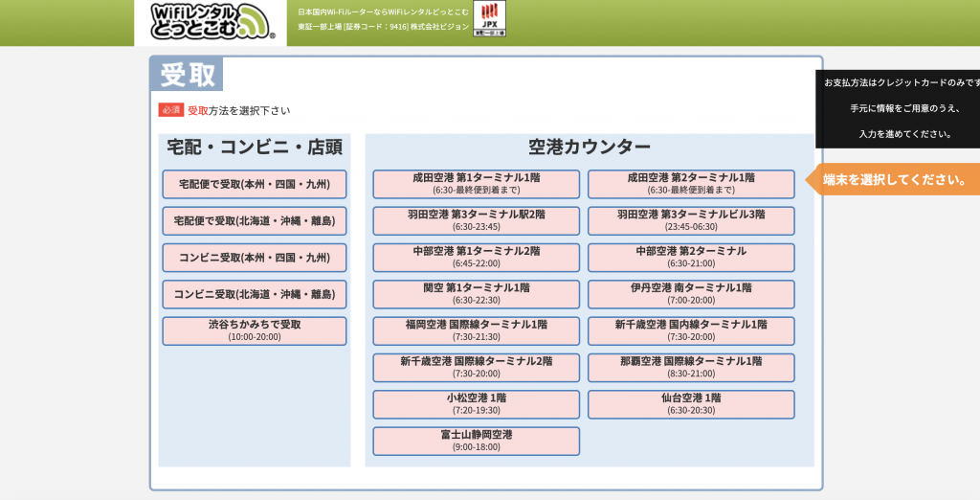Click the WiFiレンタルどっとこむ logo
The width and height of the screenshot is (980, 500).
pos(210,22)
